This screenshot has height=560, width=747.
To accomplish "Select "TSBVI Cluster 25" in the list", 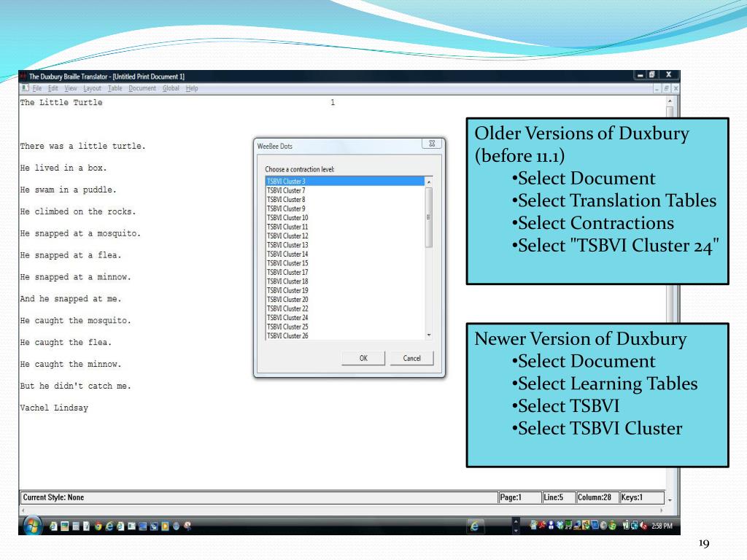I will click(x=345, y=327).
